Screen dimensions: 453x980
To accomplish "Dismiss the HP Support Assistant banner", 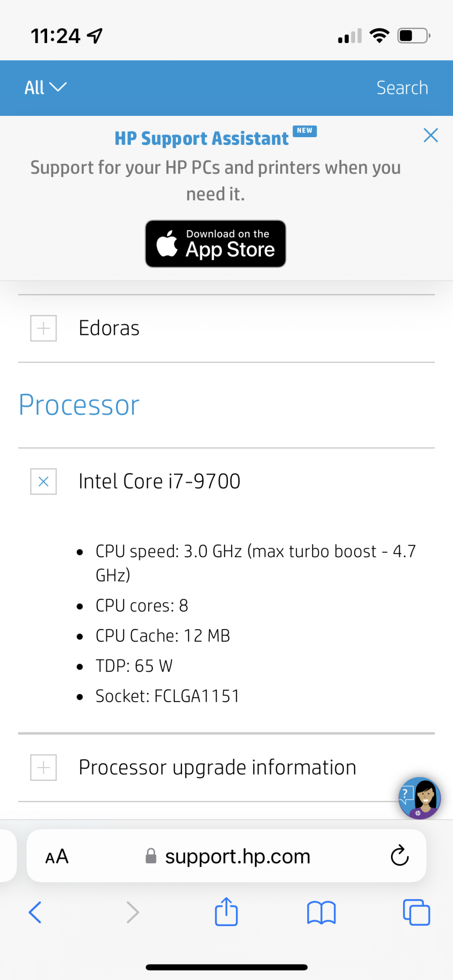I will pyautogui.click(x=430, y=135).
